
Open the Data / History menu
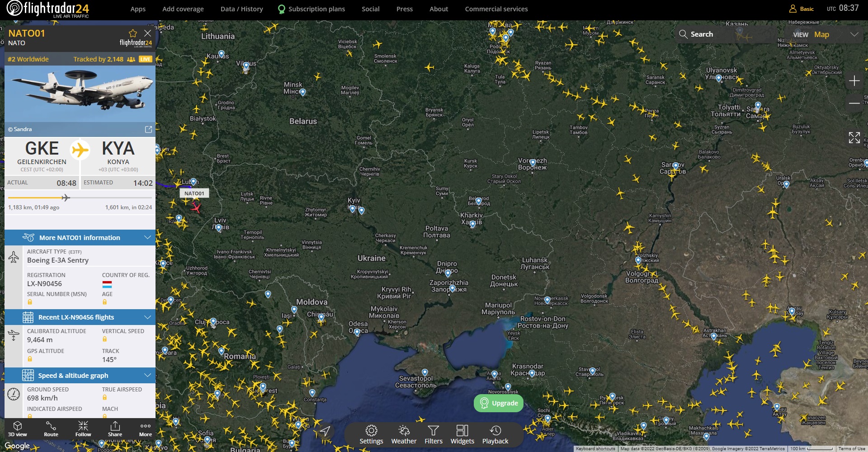tap(241, 9)
